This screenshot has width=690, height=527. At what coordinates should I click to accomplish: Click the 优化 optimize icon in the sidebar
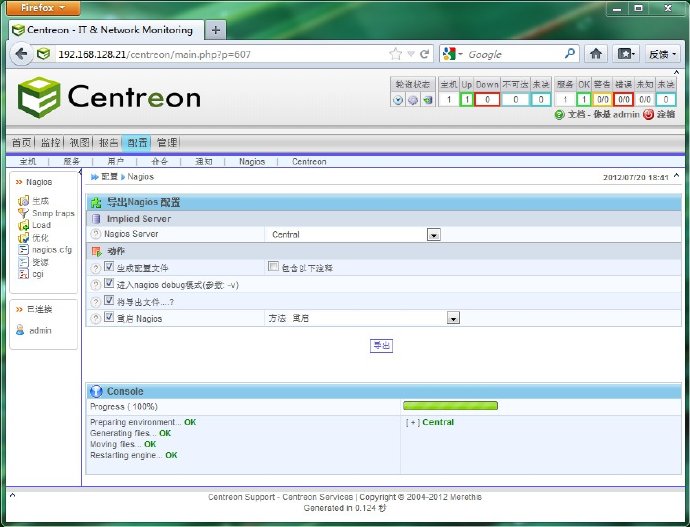click(x=23, y=238)
